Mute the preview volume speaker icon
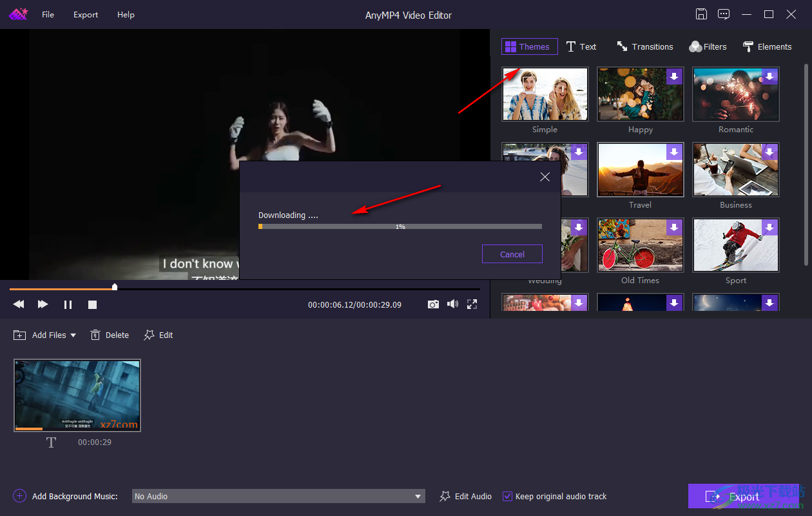The image size is (812, 516). coord(453,304)
